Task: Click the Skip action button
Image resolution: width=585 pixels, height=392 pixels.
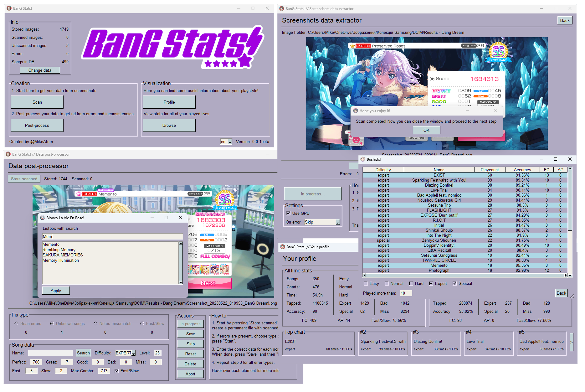Action: coord(190,344)
